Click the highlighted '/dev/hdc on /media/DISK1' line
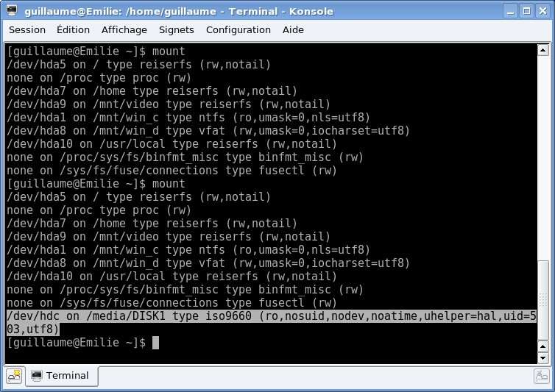 [x=272, y=316]
